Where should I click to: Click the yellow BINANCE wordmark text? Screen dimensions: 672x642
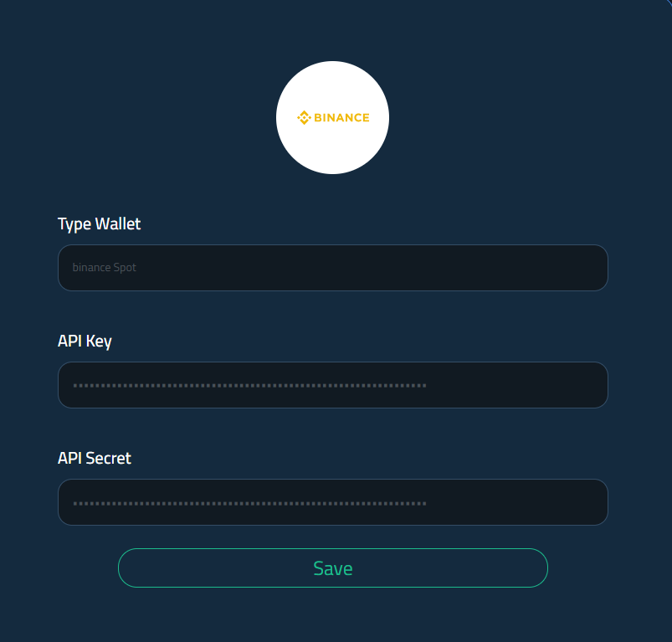point(341,117)
